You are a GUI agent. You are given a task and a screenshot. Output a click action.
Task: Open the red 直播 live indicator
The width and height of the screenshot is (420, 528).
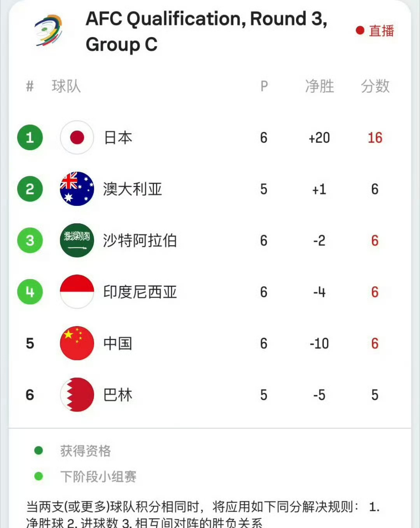pyautogui.click(x=375, y=30)
